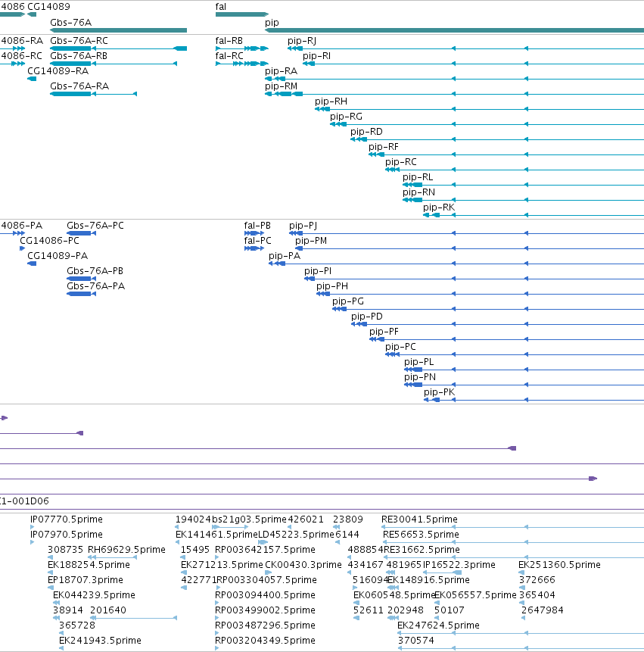
Task: Click the pip-PK protein label
Action: (439, 392)
